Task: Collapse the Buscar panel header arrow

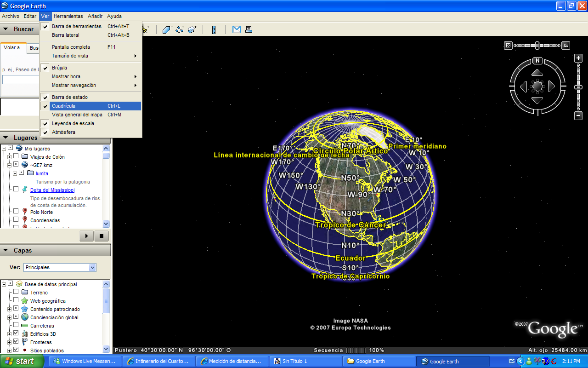Action: (x=6, y=29)
